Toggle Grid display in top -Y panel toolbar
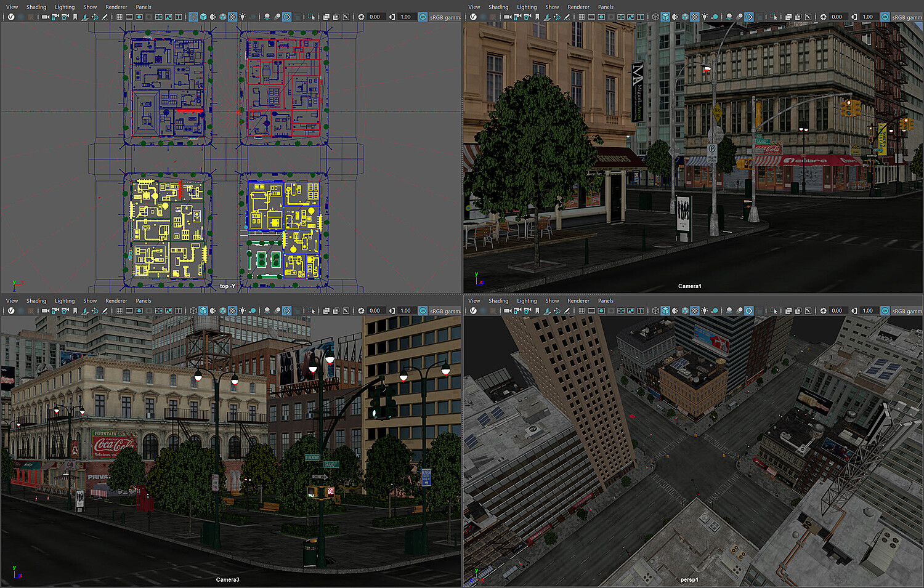924x588 pixels. click(x=120, y=17)
